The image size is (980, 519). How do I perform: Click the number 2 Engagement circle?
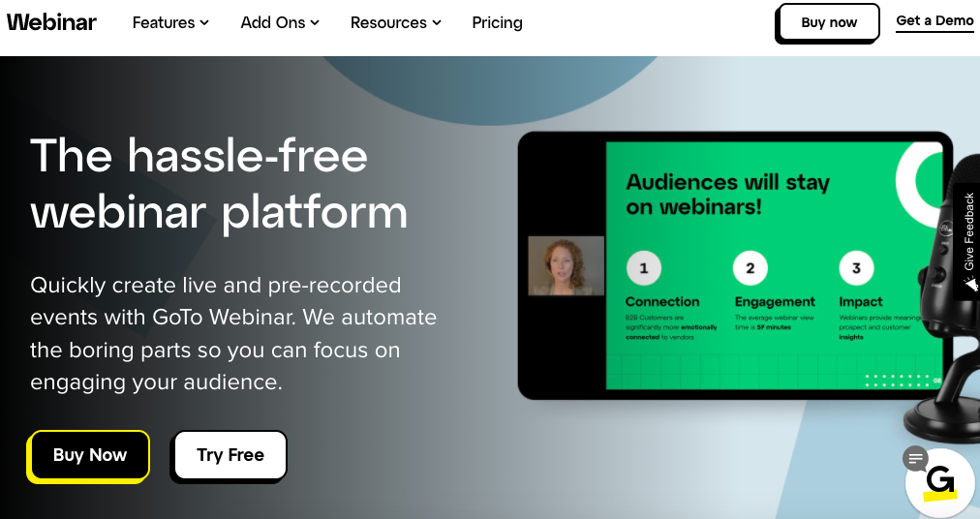tap(750, 268)
